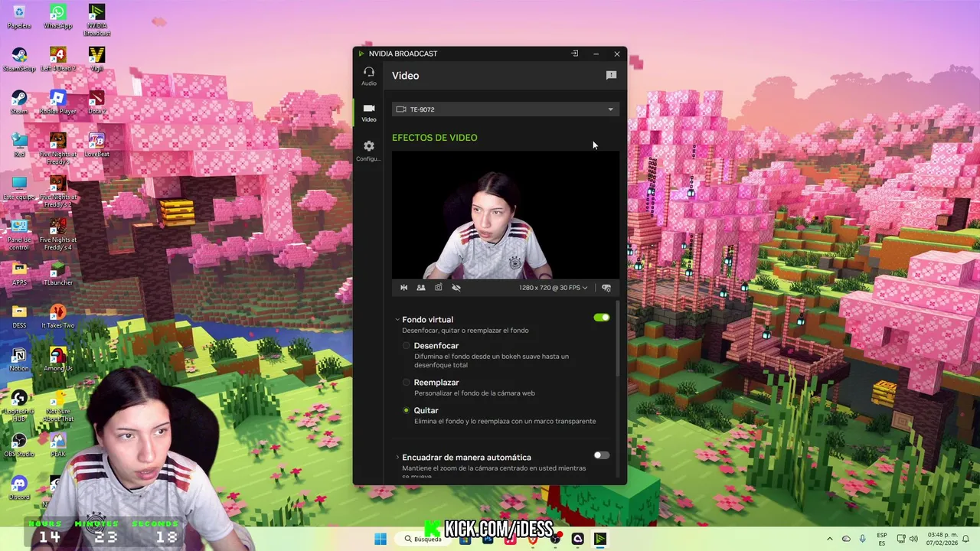
Task: Select the Roblox Player shortcut
Action: click(x=57, y=103)
